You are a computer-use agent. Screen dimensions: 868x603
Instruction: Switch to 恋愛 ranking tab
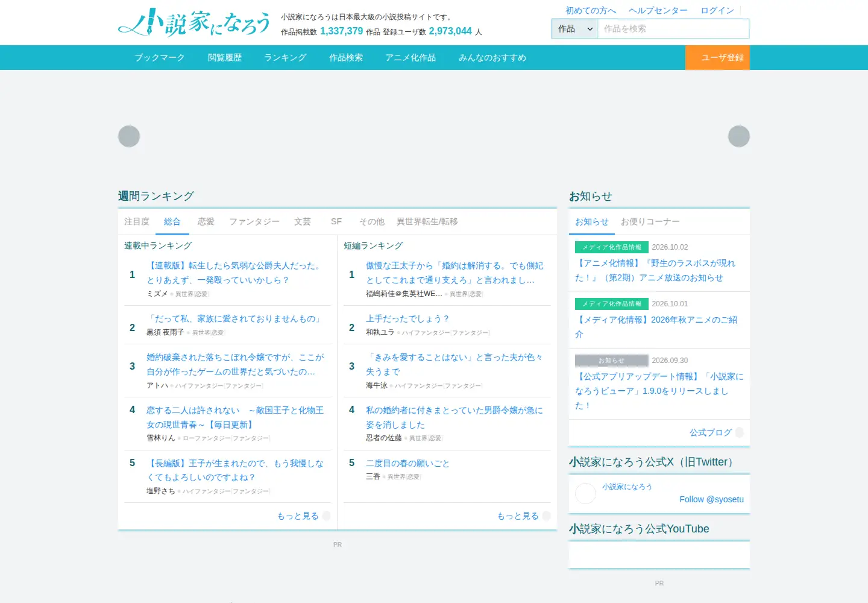tap(206, 221)
